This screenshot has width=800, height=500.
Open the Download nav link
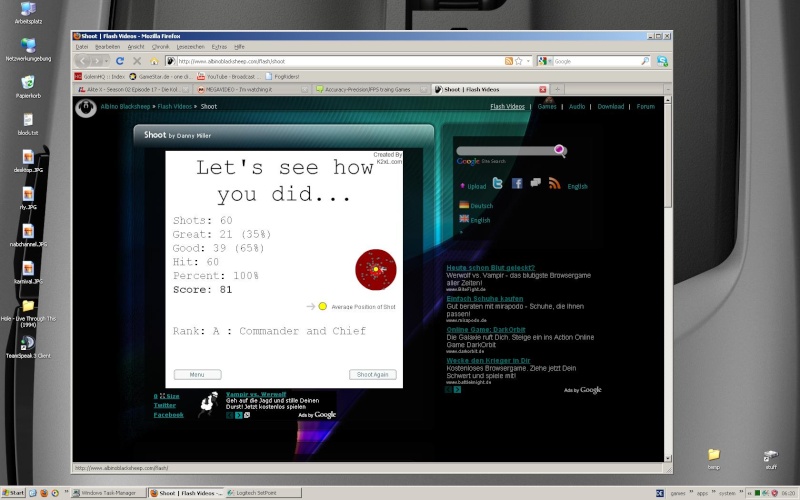611,107
